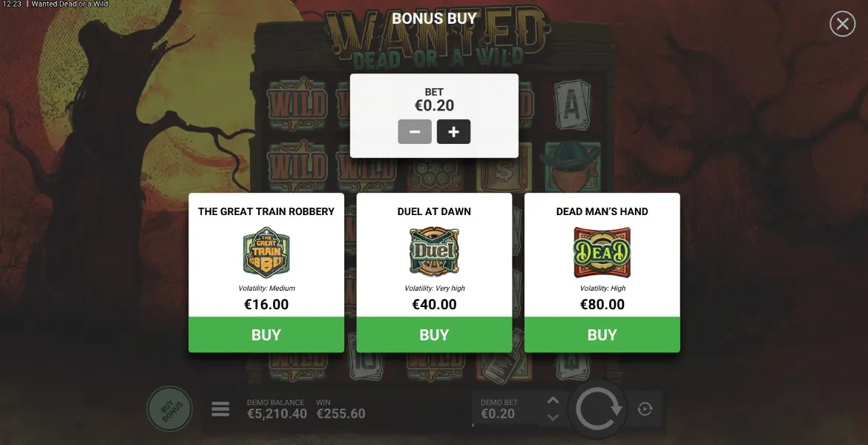Open the hamburger menu
This screenshot has height=445, width=868.
[x=220, y=409]
